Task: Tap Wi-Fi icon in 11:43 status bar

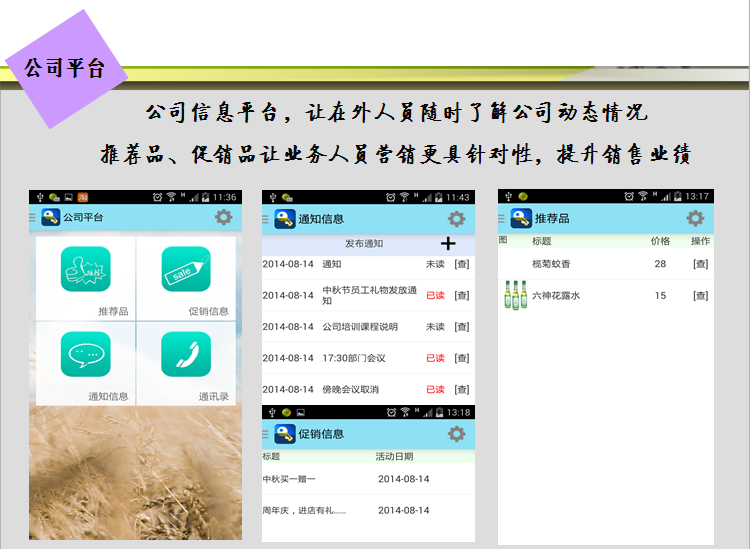Action: (404, 197)
